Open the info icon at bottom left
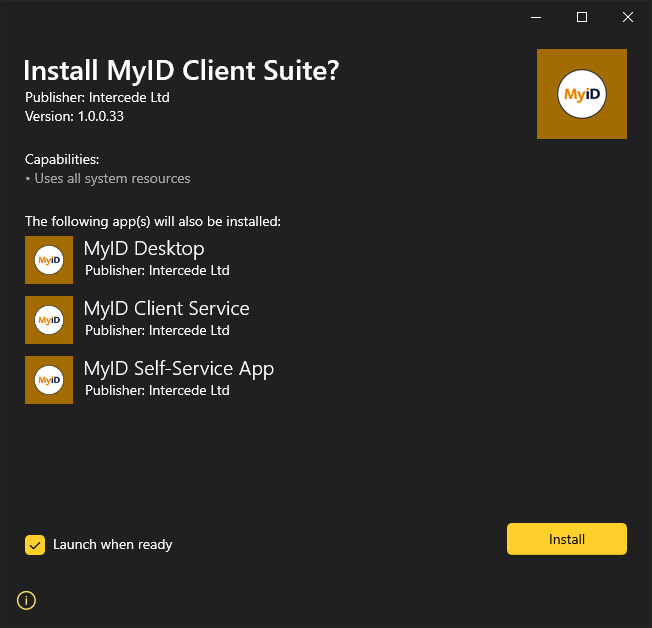652x628 pixels. tap(27, 600)
